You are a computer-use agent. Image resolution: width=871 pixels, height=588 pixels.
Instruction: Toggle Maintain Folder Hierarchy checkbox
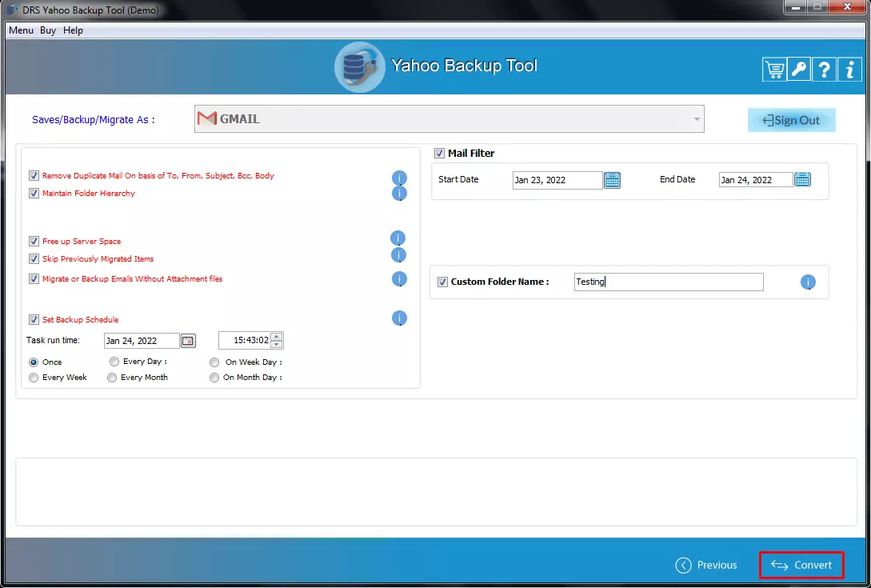[x=34, y=194]
